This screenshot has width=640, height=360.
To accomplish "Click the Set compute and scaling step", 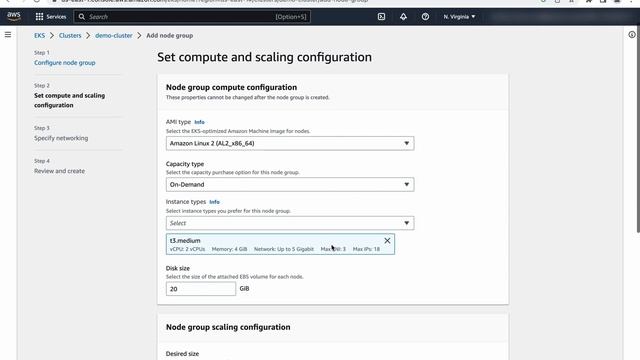I will [x=69, y=100].
